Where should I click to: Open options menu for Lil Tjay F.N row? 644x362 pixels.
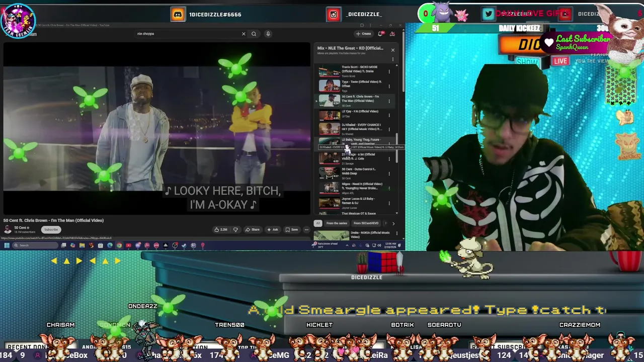[x=389, y=116]
